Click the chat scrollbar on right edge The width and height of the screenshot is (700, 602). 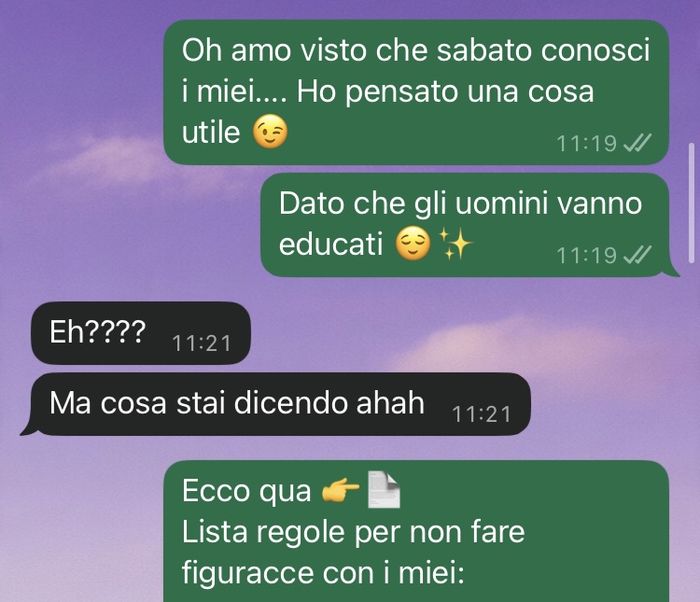point(692,203)
